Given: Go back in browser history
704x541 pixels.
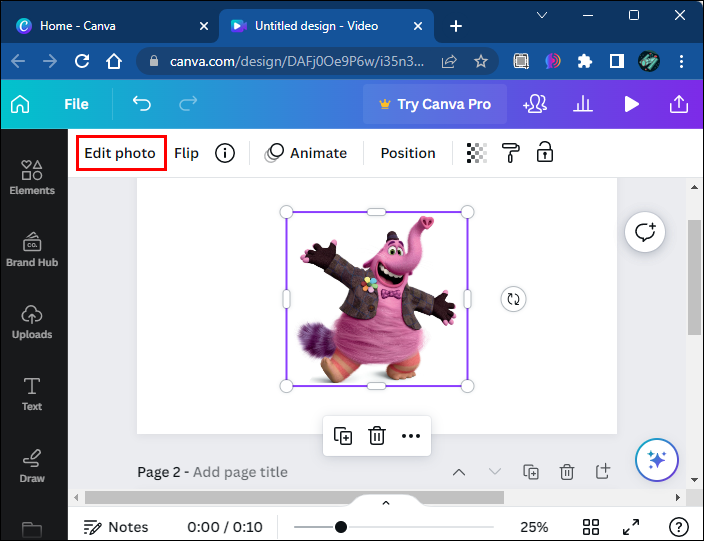Looking at the screenshot, I should pyautogui.click(x=18, y=61).
